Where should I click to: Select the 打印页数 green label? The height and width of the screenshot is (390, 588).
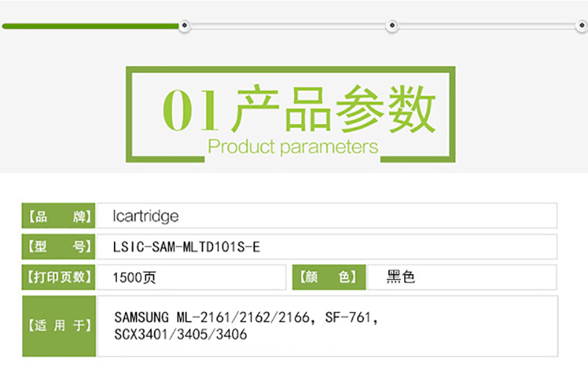coord(59,277)
